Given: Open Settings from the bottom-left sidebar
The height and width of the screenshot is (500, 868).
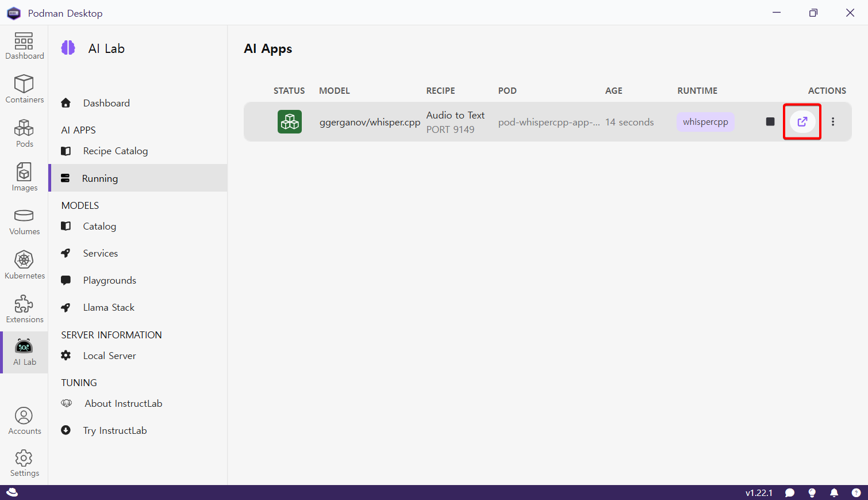Looking at the screenshot, I should pyautogui.click(x=24, y=463).
